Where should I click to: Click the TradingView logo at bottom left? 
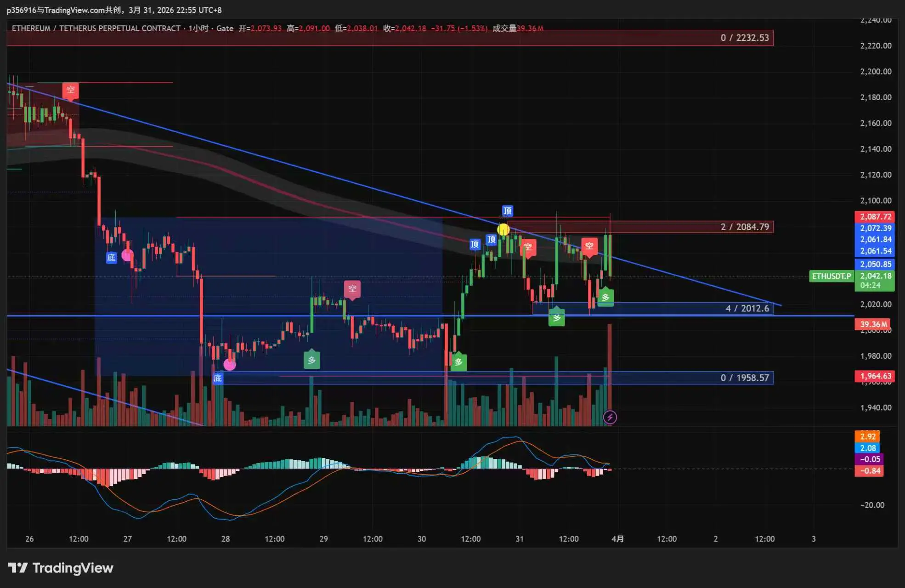(61, 568)
